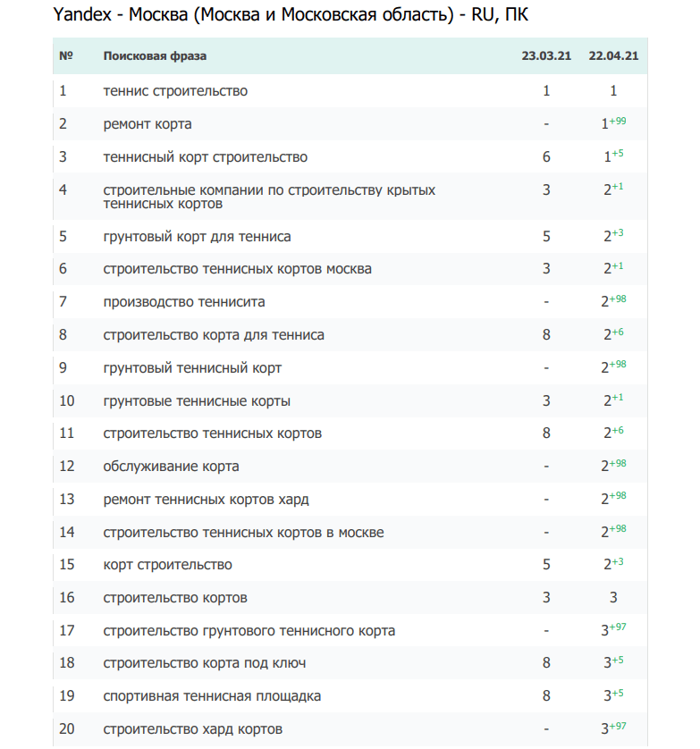Image resolution: width=700 pixels, height=749 pixels.
Task: Click row 16 phrase 'строительство кортов'
Action: 175,598
